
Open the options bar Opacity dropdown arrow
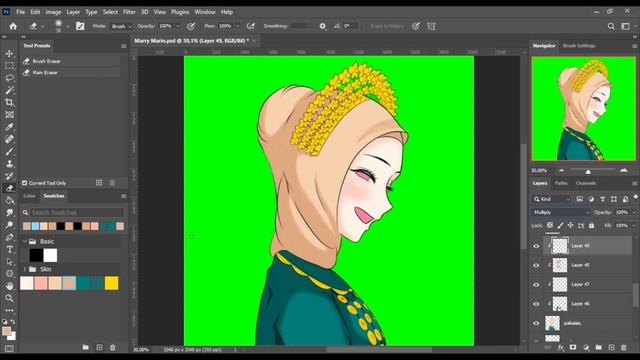(x=178, y=26)
